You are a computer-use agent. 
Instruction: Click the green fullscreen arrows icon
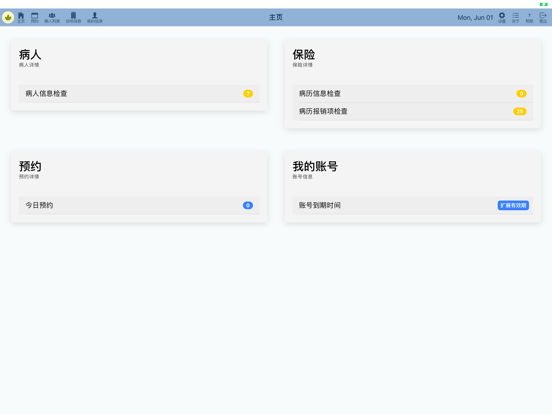click(x=544, y=4)
